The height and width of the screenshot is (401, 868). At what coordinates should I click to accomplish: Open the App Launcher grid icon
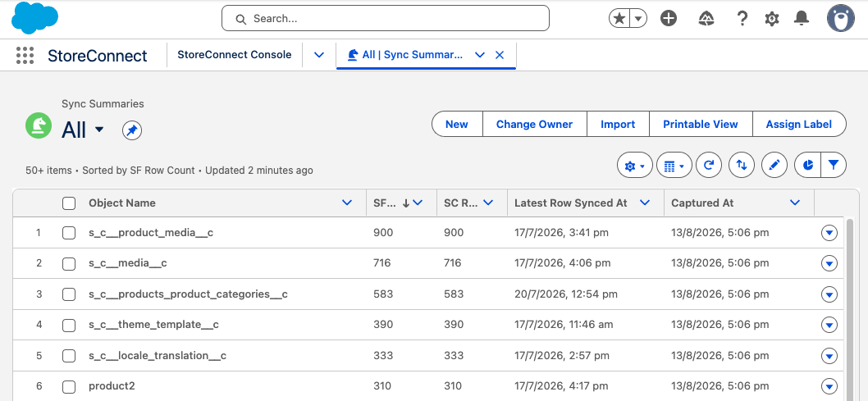25,55
